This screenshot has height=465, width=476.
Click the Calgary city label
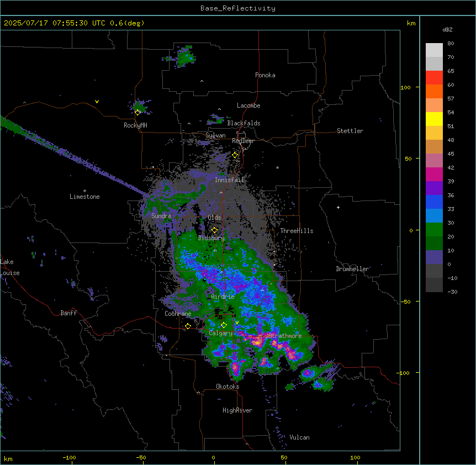point(220,333)
